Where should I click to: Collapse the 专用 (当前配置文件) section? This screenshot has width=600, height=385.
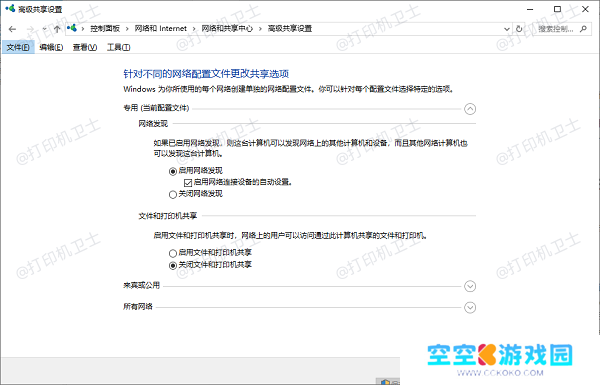470,109
